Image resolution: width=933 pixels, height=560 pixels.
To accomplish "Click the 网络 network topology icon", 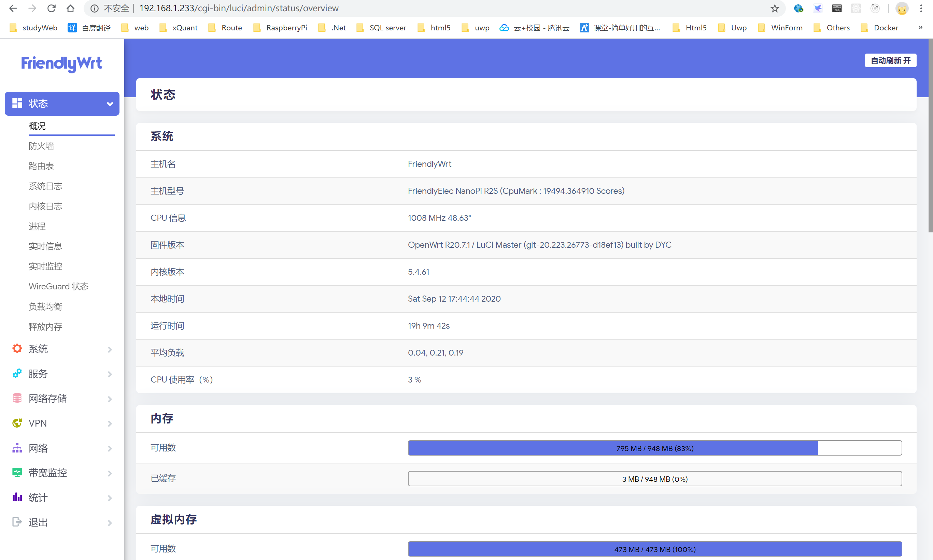I will [x=17, y=448].
